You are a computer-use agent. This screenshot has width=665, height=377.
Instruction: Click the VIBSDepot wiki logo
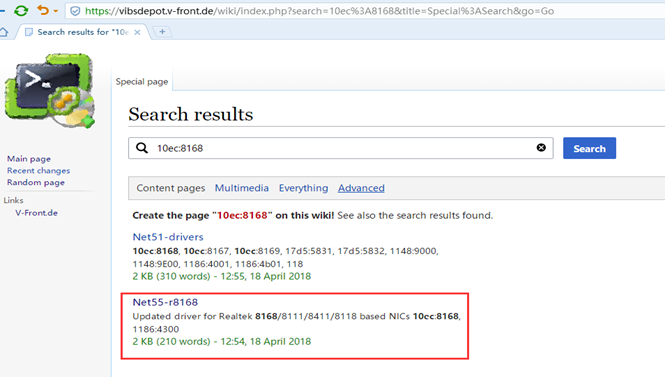pyautogui.click(x=50, y=90)
